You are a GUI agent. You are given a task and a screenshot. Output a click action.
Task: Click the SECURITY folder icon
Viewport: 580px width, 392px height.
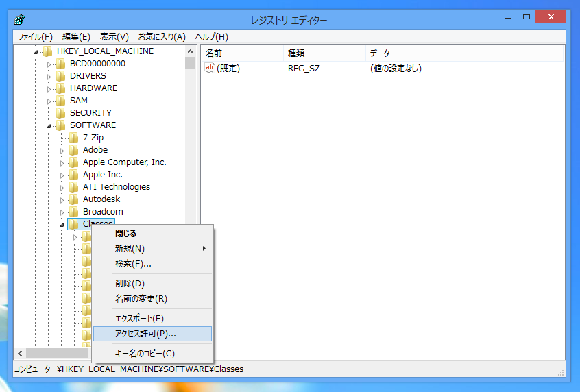60,113
